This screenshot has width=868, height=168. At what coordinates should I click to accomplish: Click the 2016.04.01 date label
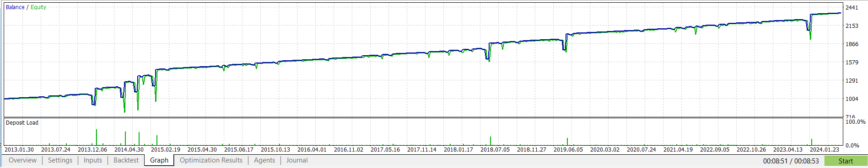click(x=312, y=149)
